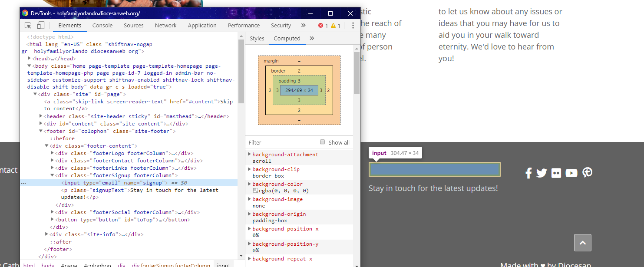Screen dimensions: 644x267
Task: Toggle the device toolbar icon
Action: click(x=40, y=26)
